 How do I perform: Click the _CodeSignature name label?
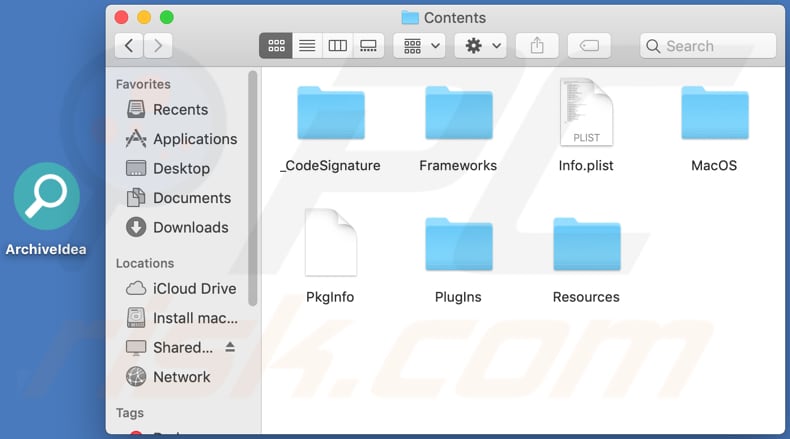coord(331,165)
